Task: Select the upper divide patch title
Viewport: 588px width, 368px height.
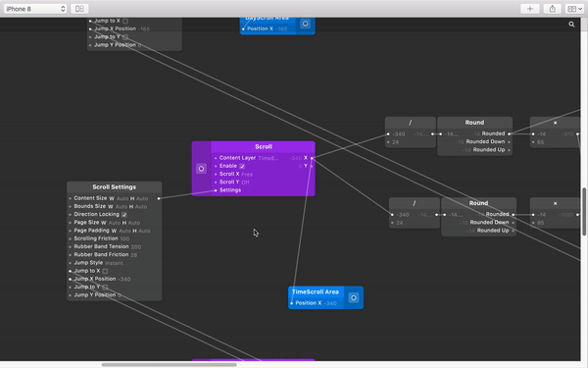Action: click(x=411, y=123)
